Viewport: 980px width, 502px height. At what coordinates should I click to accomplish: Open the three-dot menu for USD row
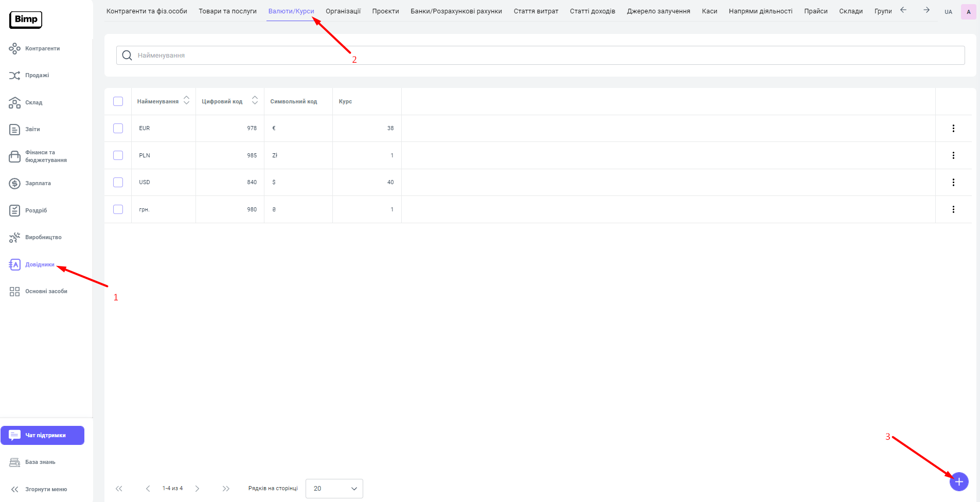(x=953, y=183)
